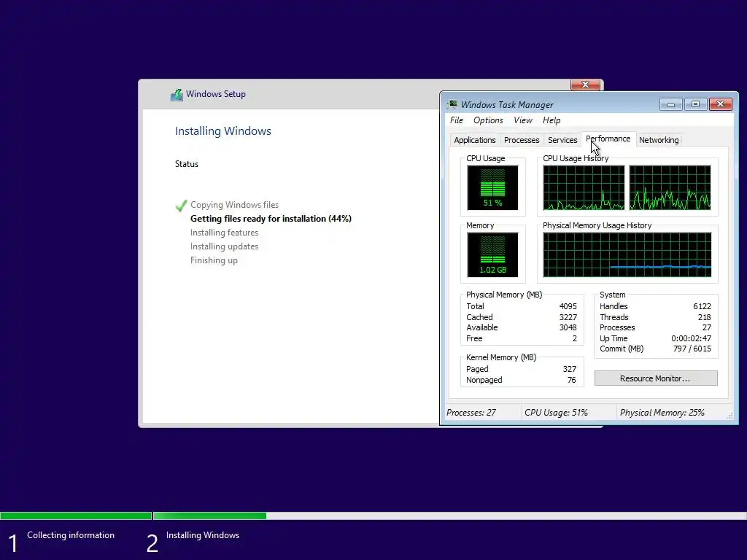Image resolution: width=747 pixels, height=560 pixels.
Task: Click the green checkmark beside Copying Windows files
Action: point(181,206)
